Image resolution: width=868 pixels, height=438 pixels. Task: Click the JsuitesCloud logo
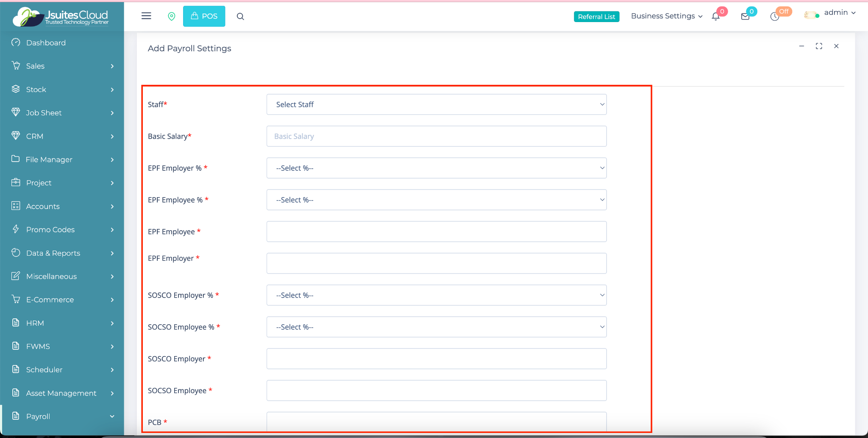pyautogui.click(x=61, y=17)
